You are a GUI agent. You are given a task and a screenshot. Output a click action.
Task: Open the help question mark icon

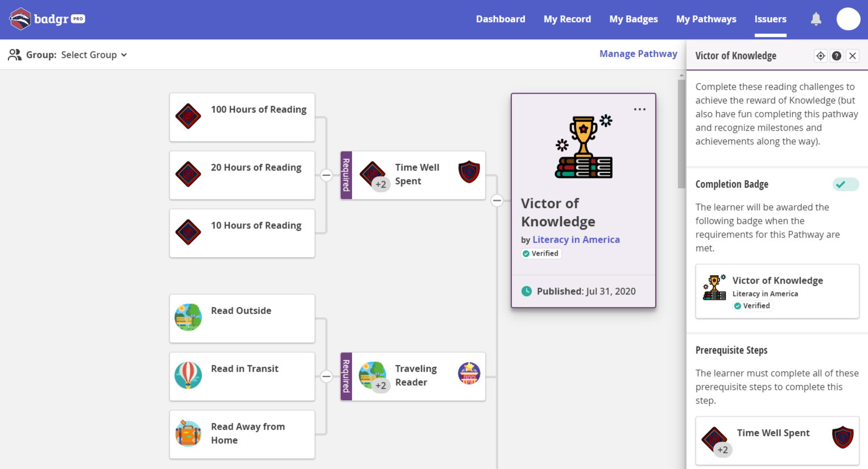pyautogui.click(x=836, y=56)
